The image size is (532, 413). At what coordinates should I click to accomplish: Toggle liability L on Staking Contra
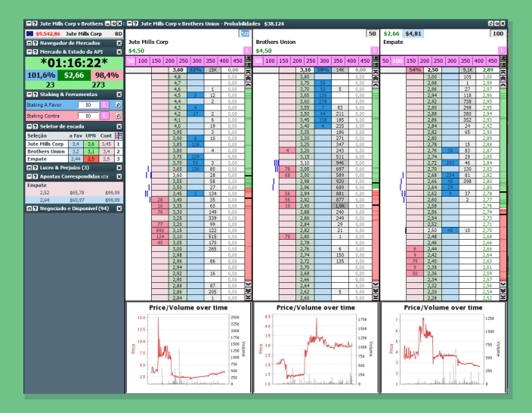coord(104,116)
